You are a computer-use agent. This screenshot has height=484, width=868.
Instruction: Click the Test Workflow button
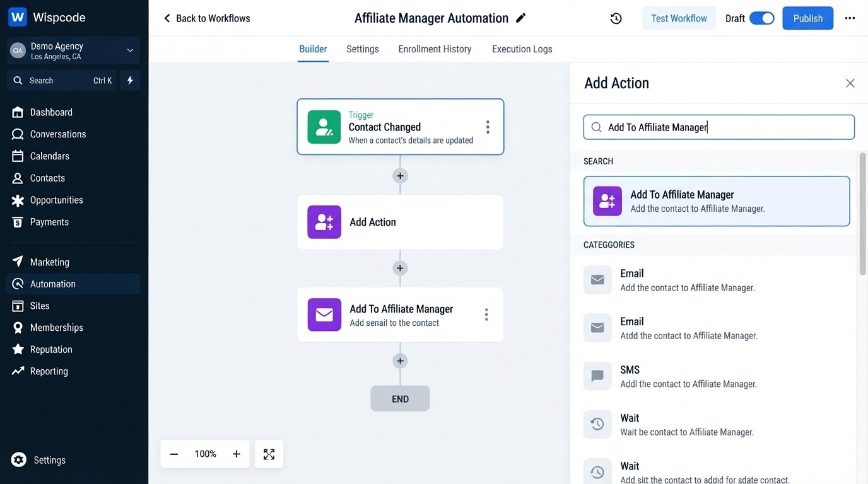click(679, 18)
